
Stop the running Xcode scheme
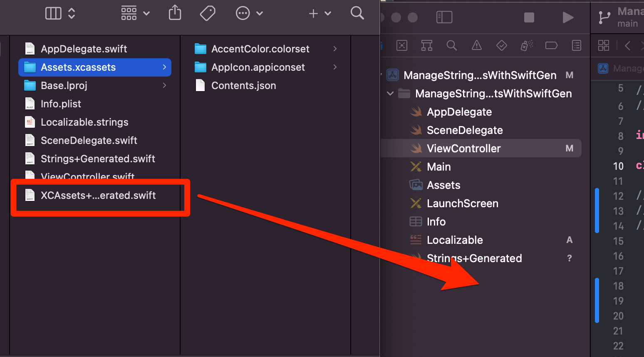point(529,17)
